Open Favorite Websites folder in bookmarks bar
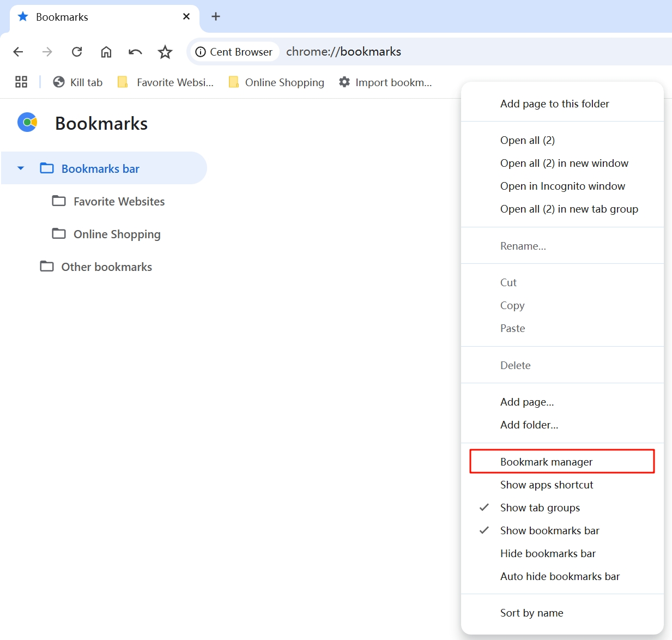Image resolution: width=672 pixels, height=640 pixels. click(166, 82)
